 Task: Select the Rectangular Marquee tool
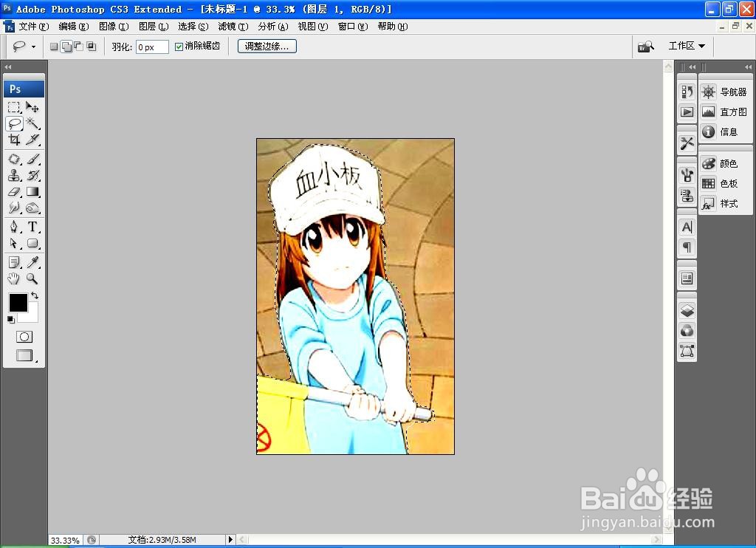tap(14, 107)
